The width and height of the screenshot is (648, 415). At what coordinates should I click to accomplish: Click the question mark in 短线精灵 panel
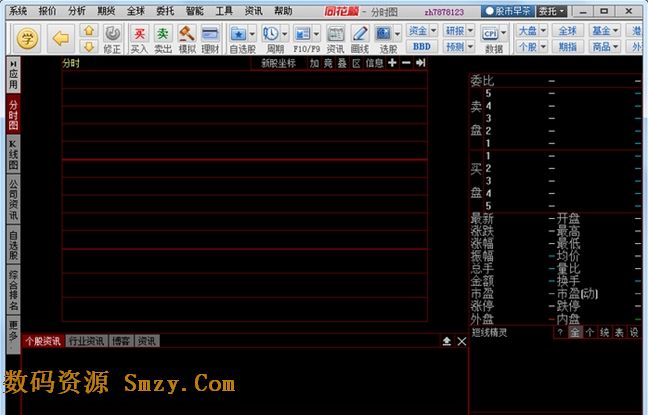coord(560,332)
